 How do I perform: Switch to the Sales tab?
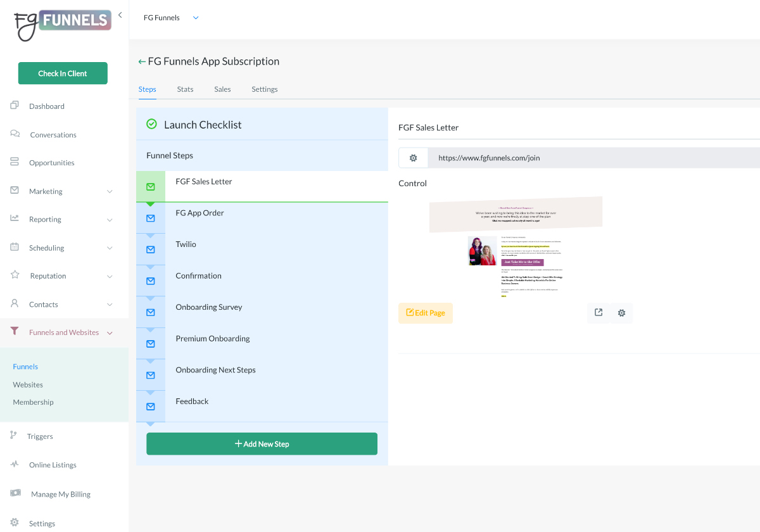222,89
